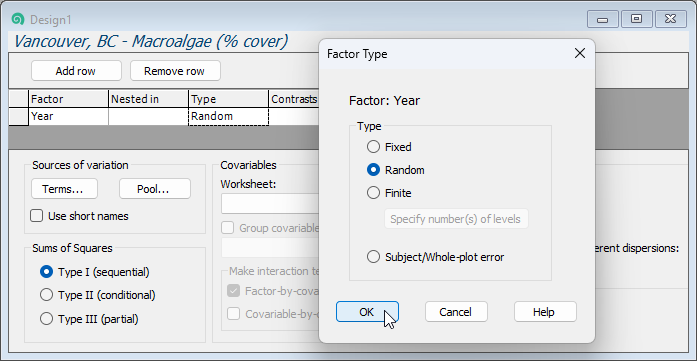Screen dimensions: 697x361
Task: Click the empty Nested in cell for Year
Action: 148,116
